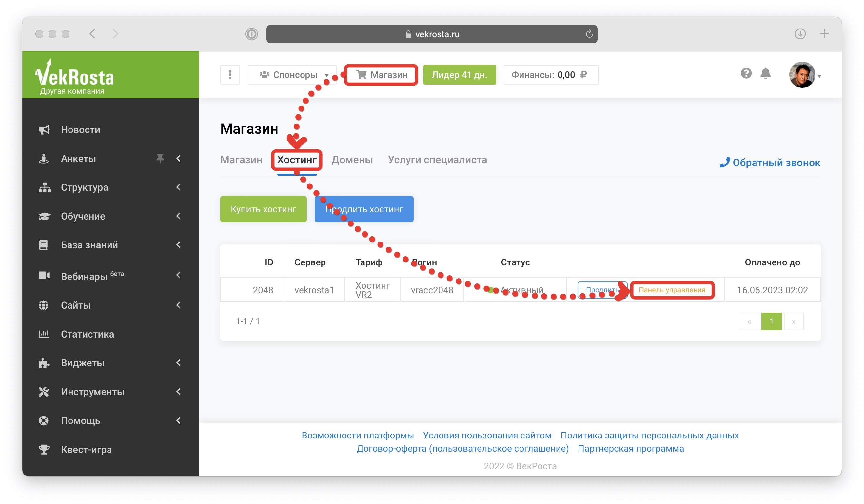Image resolution: width=864 pixels, height=504 pixels.
Task: Expand the Анкеты menu chevron
Action: click(x=179, y=158)
